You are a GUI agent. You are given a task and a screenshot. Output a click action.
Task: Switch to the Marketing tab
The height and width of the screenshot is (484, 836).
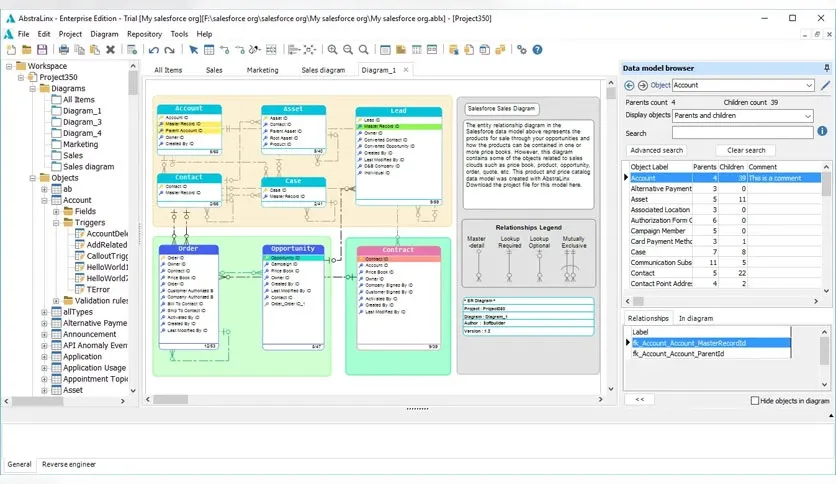(x=262, y=70)
